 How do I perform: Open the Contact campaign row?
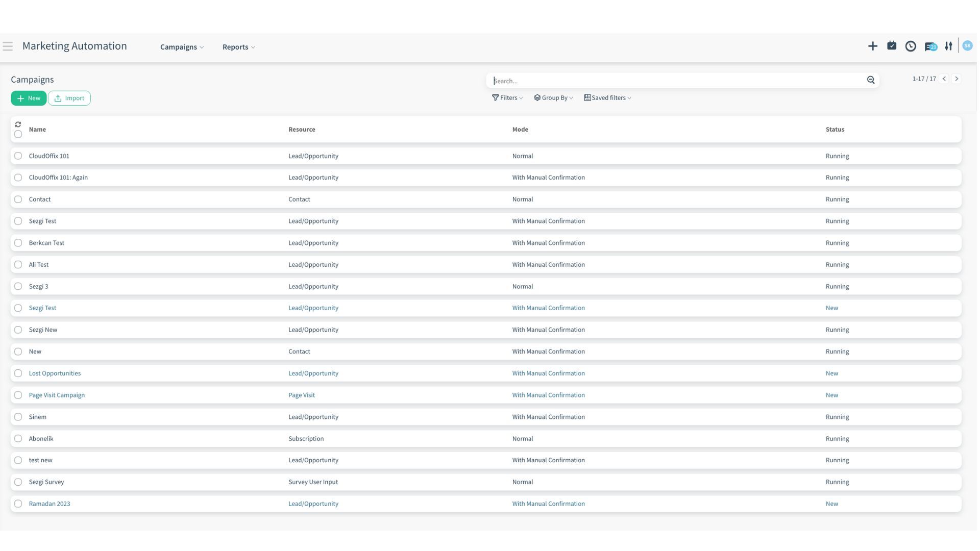coord(486,199)
